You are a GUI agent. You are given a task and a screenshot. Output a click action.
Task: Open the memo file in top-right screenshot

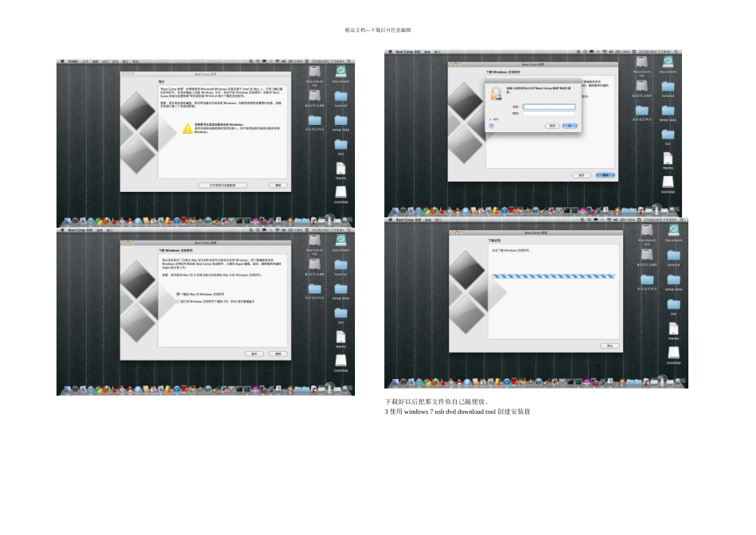click(x=668, y=159)
